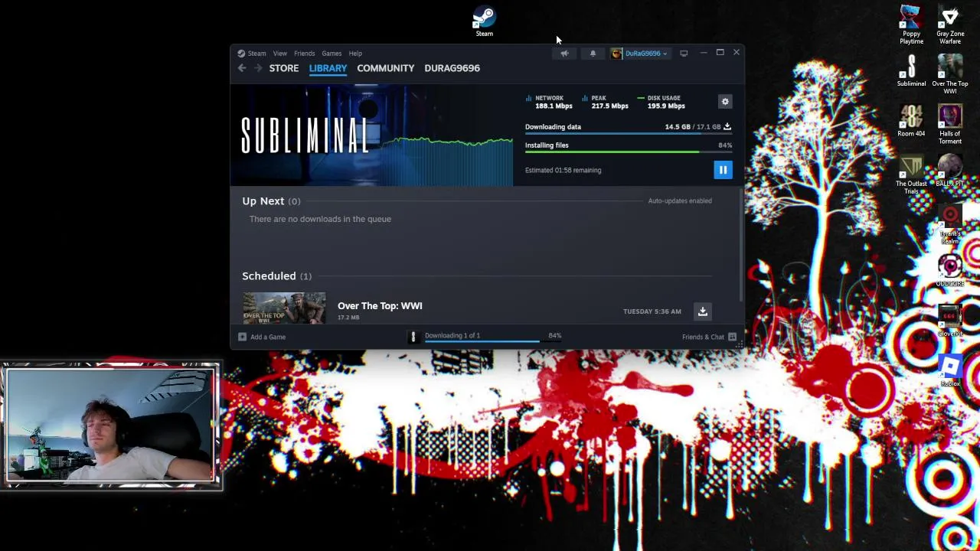Viewport: 980px width, 551px height.
Task: Open Friends & Chat
Action: pyautogui.click(x=703, y=337)
